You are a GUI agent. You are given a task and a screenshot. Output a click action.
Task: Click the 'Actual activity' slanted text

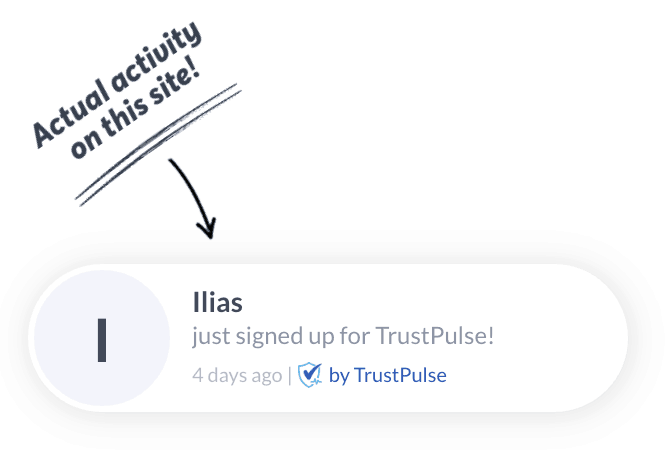pyautogui.click(x=116, y=84)
